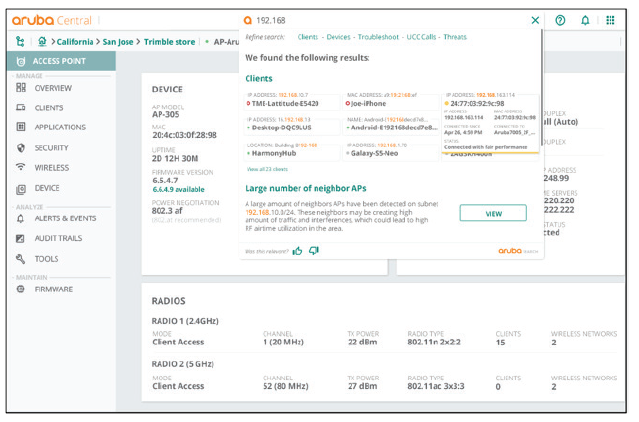
Task: Select Galaxy-S5-Neo client result
Action: (x=391, y=152)
